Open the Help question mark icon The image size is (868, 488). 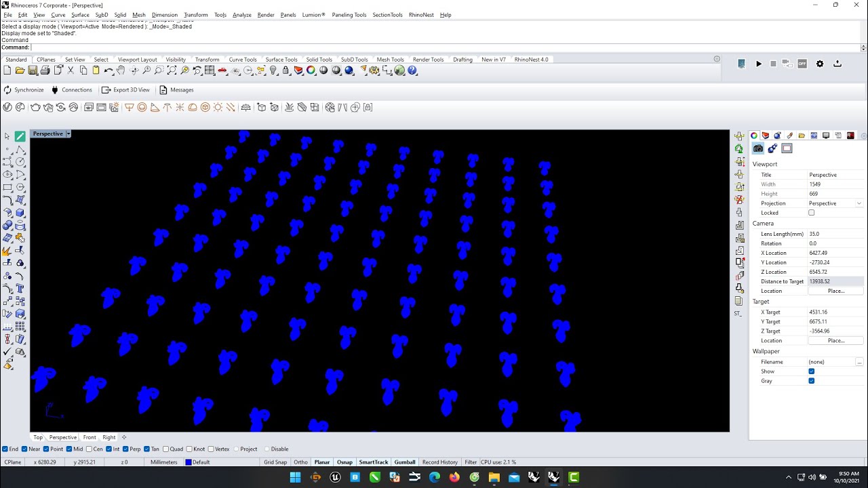tap(412, 70)
